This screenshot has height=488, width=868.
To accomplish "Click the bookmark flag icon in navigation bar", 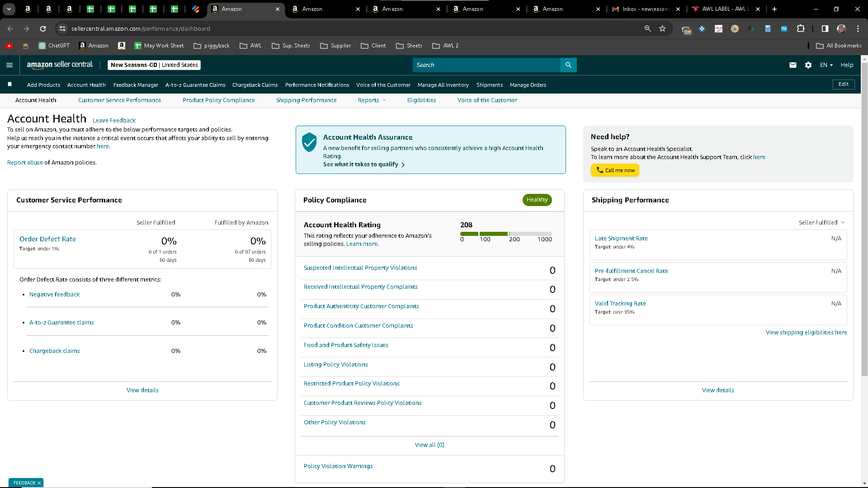I will pos(9,84).
